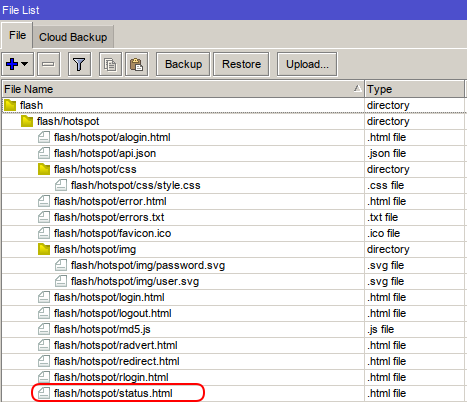Select flash/hotspot/redirect.html file name
Image resolution: width=467 pixels, height=402 pixels.
pos(117,361)
